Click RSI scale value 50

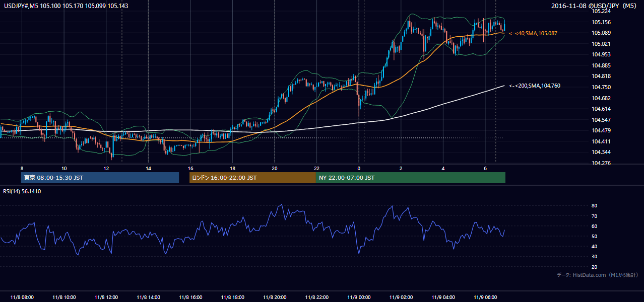[595, 236]
